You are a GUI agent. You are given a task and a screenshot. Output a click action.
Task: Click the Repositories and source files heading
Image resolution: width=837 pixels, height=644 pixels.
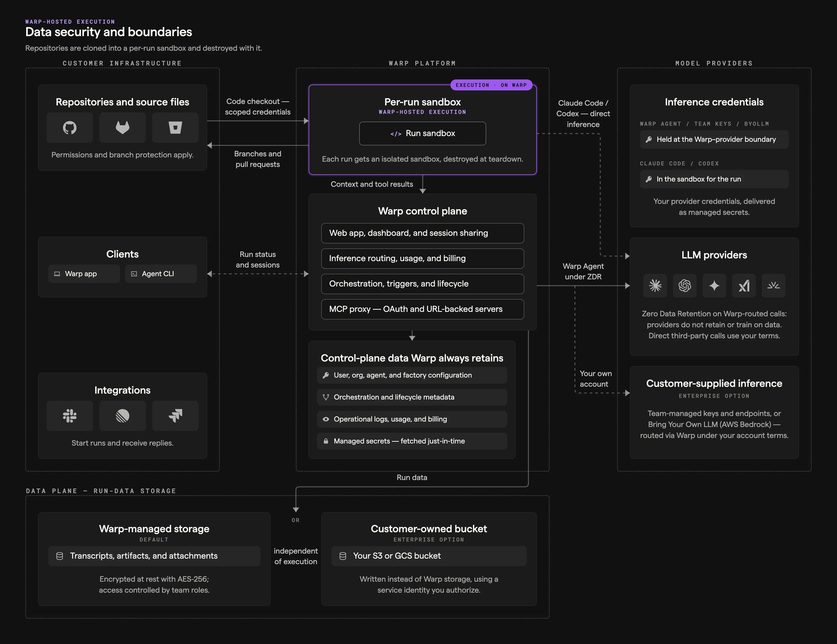pos(122,102)
